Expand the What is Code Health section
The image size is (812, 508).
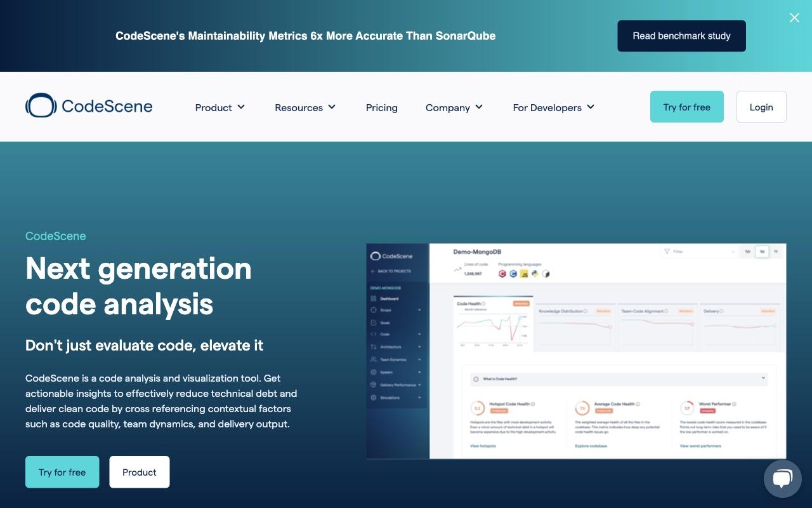(x=619, y=378)
